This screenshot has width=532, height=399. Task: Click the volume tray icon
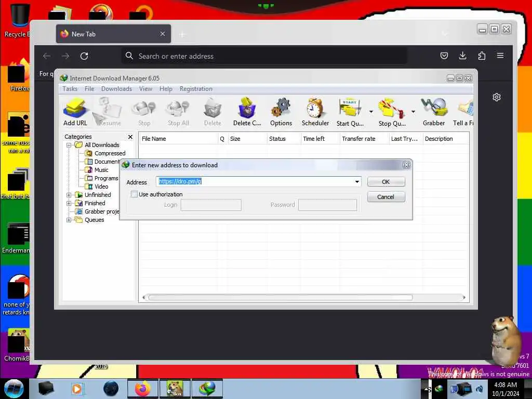point(480,389)
